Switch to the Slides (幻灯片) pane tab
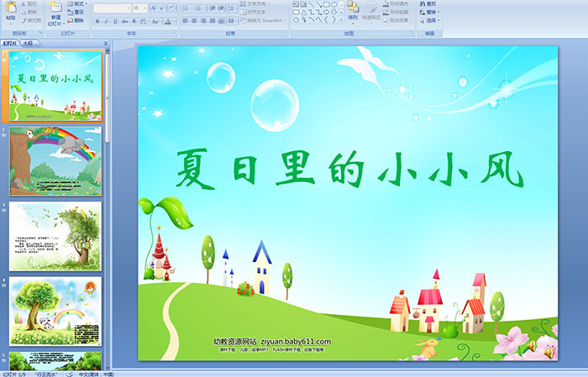The height and width of the screenshot is (377, 588). point(10,44)
